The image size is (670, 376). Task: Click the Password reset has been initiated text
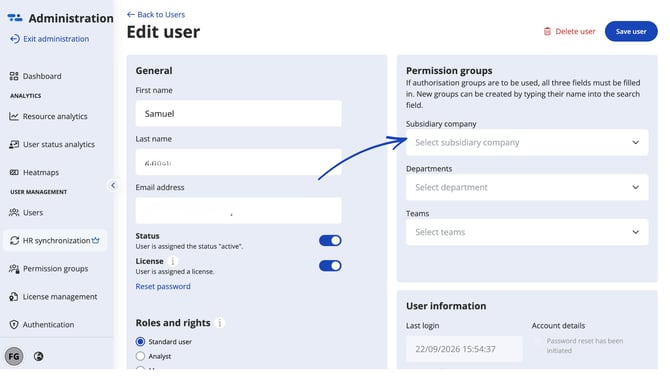click(x=585, y=345)
